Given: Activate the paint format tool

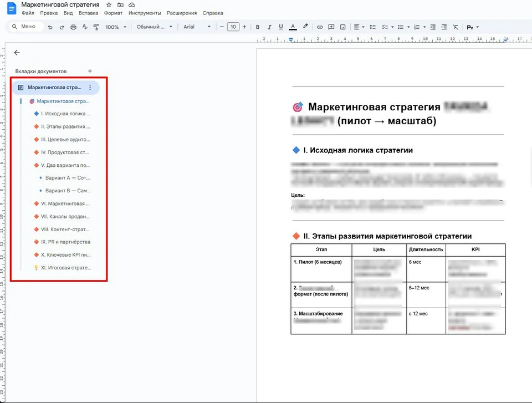Looking at the screenshot, I should pos(96,27).
